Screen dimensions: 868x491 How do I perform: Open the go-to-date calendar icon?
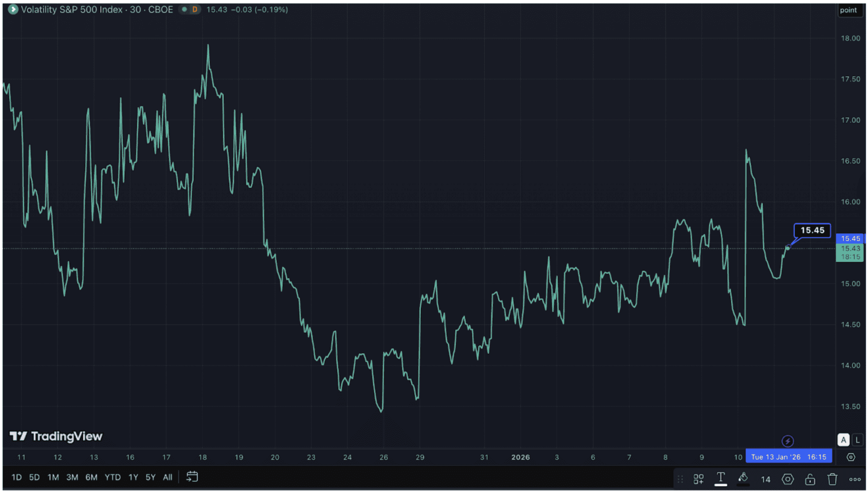pos(192,477)
